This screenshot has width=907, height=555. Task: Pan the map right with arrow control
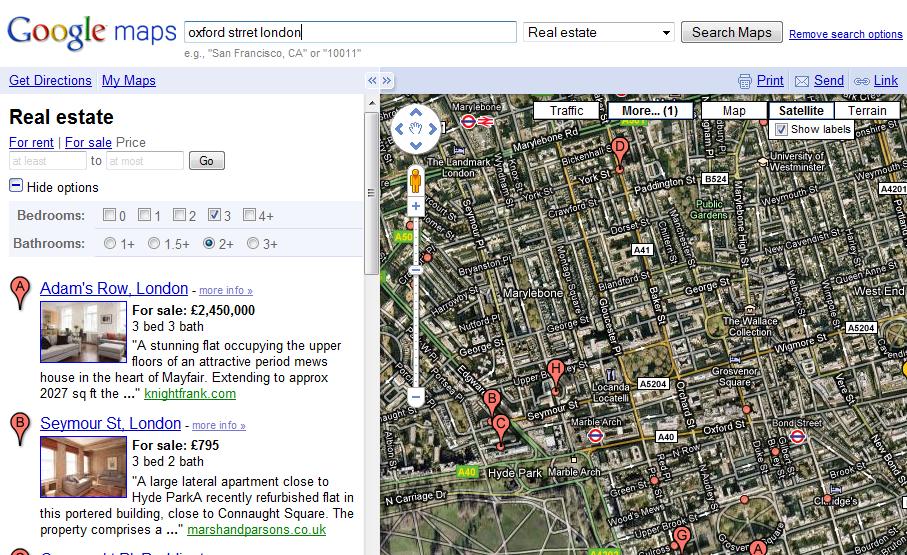coord(433,129)
